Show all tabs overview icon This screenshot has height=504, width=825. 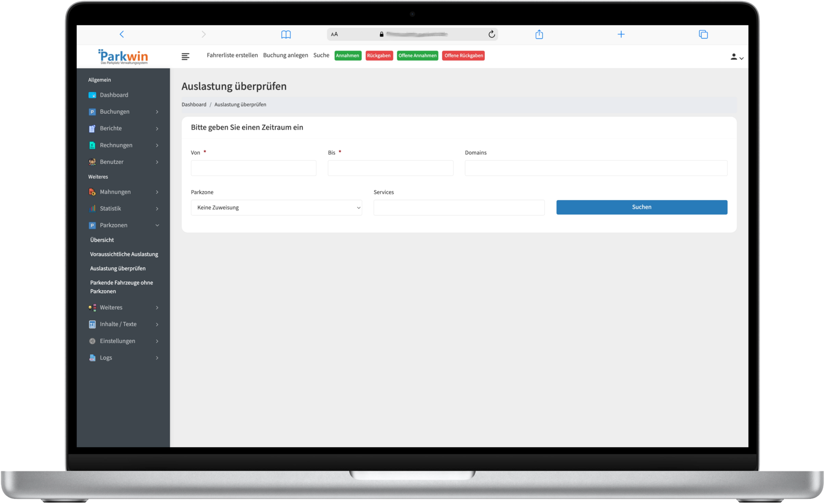pyautogui.click(x=703, y=34)
